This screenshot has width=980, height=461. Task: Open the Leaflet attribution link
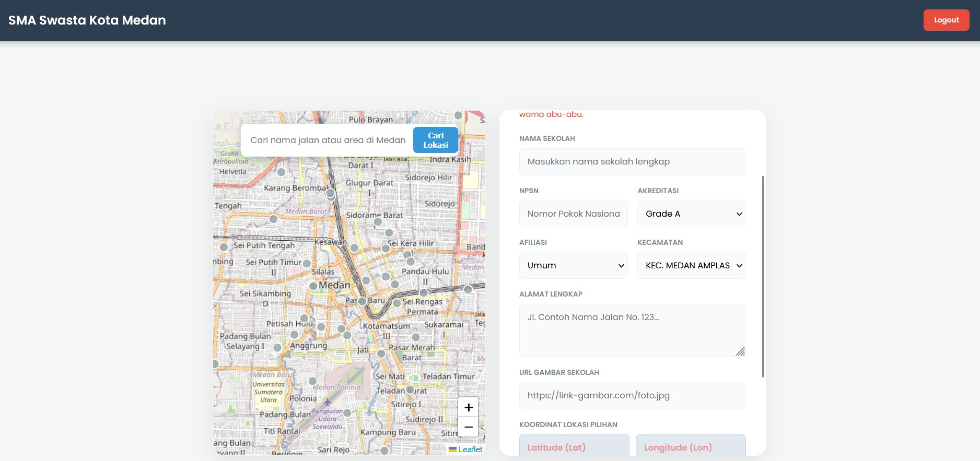tap(470, 450)
